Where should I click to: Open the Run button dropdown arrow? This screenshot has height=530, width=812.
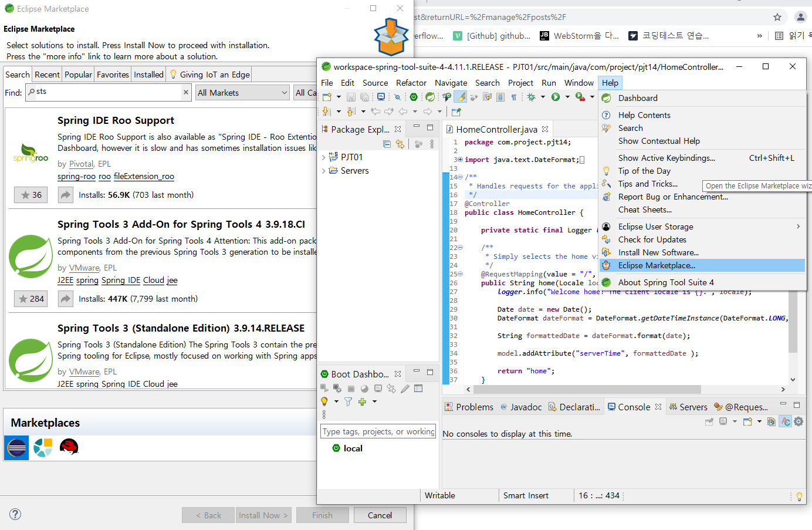click(x=567, y=97)
